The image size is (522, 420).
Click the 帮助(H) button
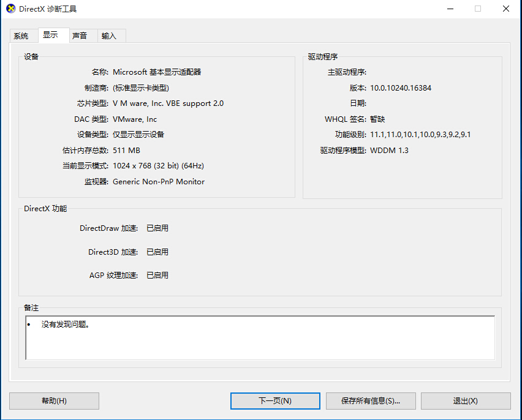tap(54, 401)
